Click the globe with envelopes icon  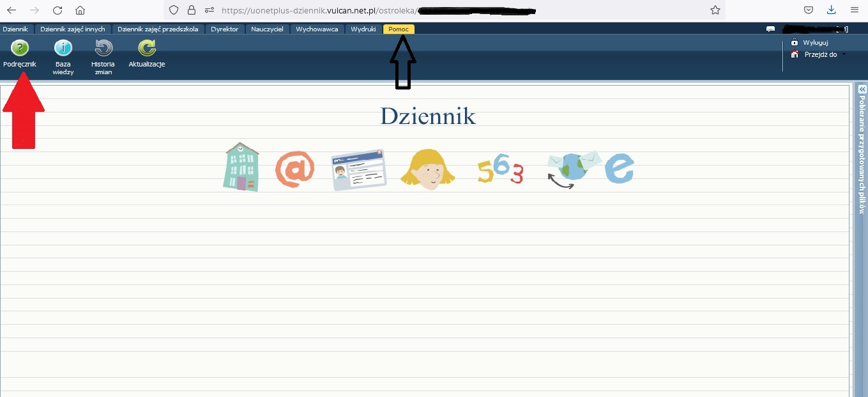click(x=574, y=169)
